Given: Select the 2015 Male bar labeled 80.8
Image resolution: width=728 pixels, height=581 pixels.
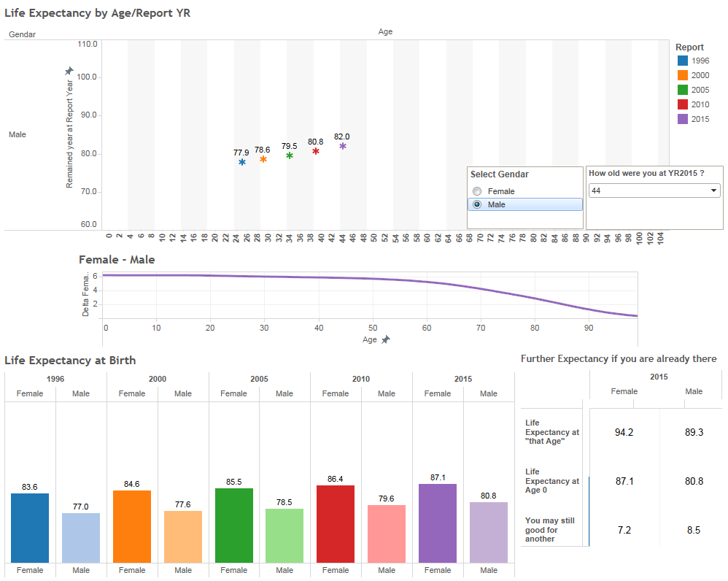Looking at the screenshot, I should pyautogui.click(x=489, y=532).
